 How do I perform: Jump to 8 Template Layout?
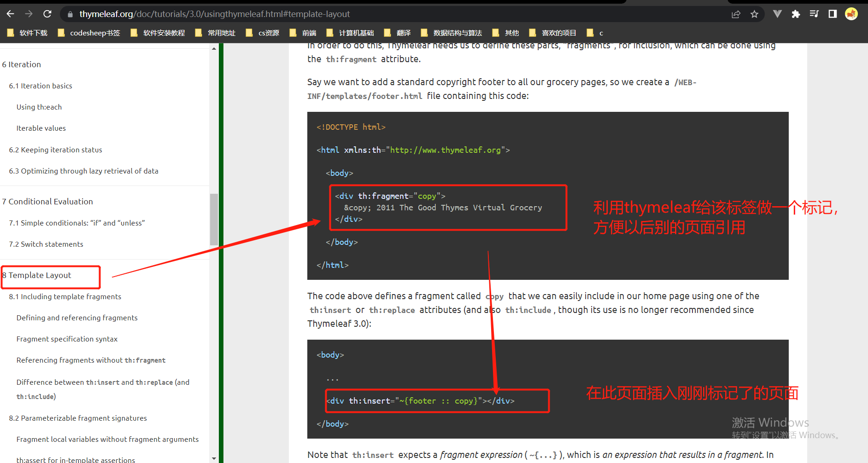point(37,275)
